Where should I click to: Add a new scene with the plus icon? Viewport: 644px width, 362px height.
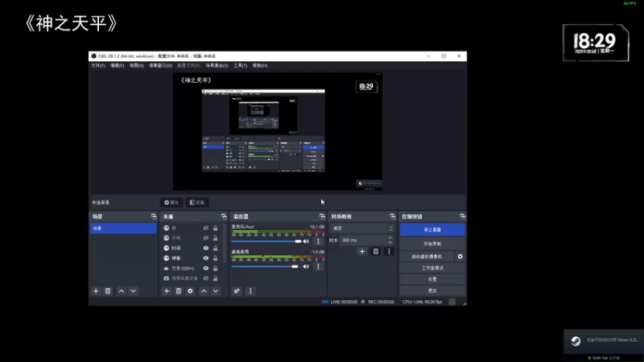pos(96,291)
